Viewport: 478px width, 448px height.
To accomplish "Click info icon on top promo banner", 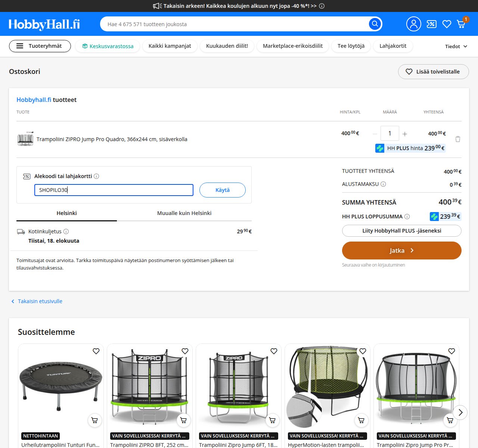I will point(322,6).
